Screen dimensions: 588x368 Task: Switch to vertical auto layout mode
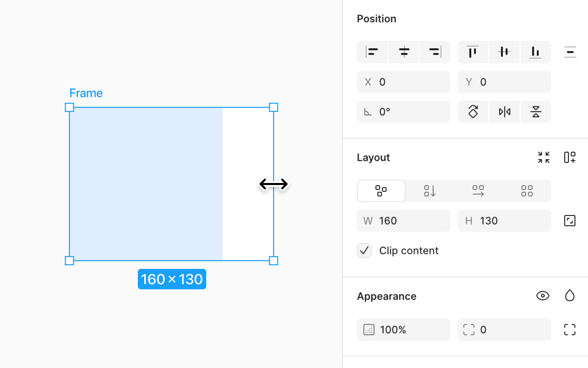(x=429, y=191)
